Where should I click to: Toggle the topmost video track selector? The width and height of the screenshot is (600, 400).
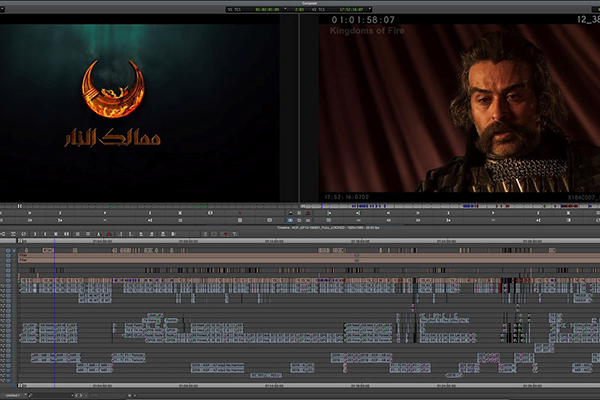[x=8, y=250]
